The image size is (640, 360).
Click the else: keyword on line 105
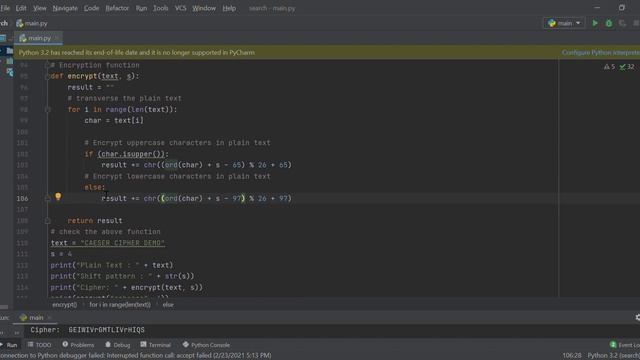point(95,187)
